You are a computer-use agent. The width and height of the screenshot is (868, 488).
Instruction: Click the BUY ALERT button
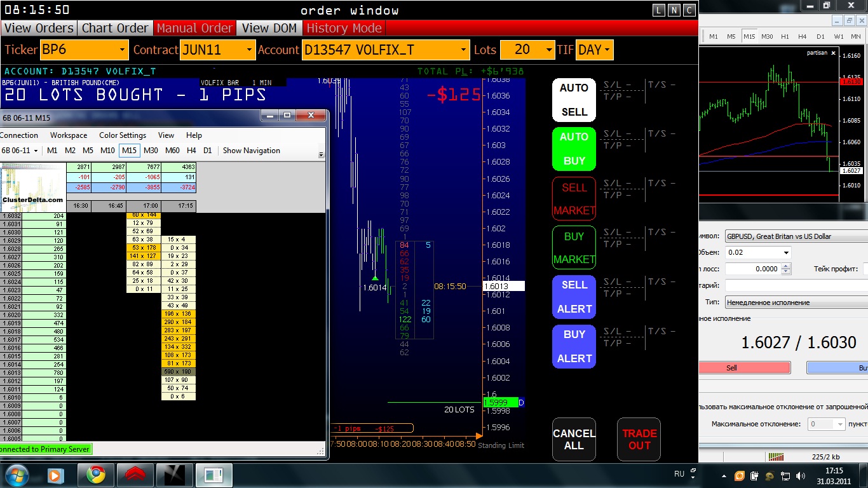574,346
